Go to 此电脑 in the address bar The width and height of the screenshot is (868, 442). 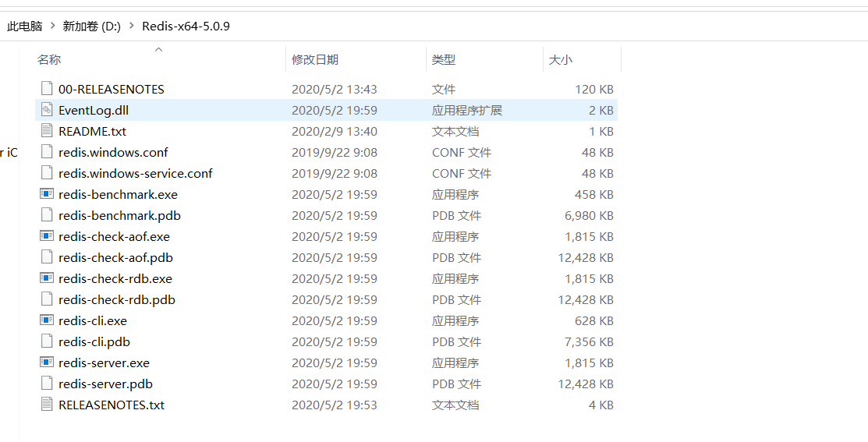(x=24, y=26)
